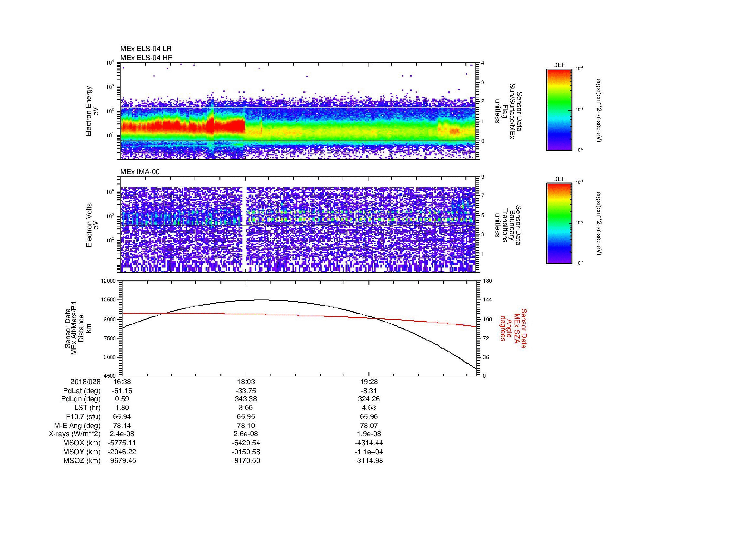Click the time tick label '16:38'
This screenshot has width=756, height=534.
(x=122, y=382)
